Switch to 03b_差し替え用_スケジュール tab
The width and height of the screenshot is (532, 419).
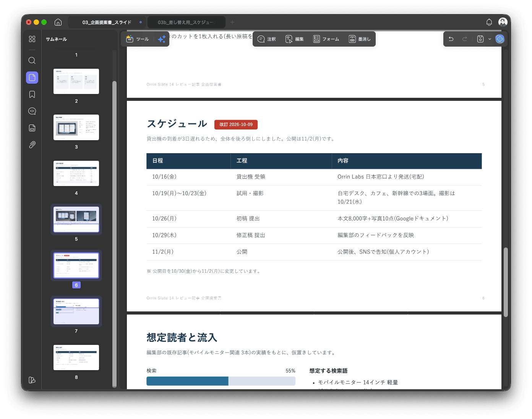tap(187, 22)
